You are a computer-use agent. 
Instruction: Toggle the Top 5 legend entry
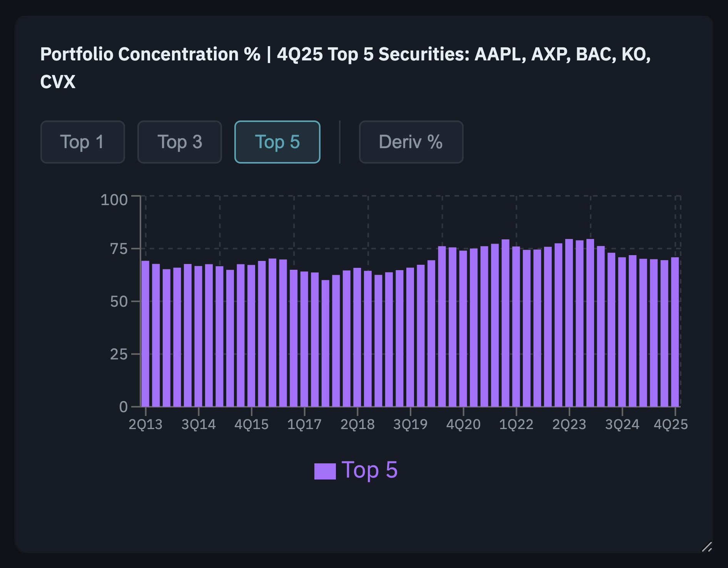(356, 470)
